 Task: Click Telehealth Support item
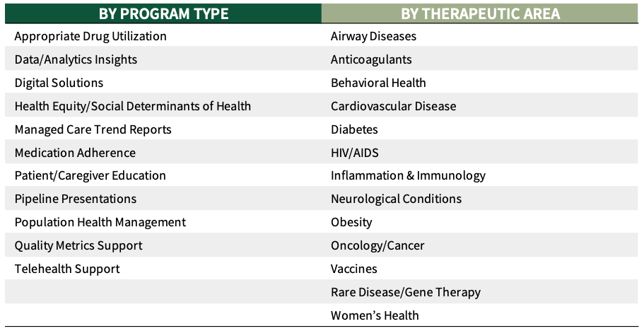(x=67, y=269)
